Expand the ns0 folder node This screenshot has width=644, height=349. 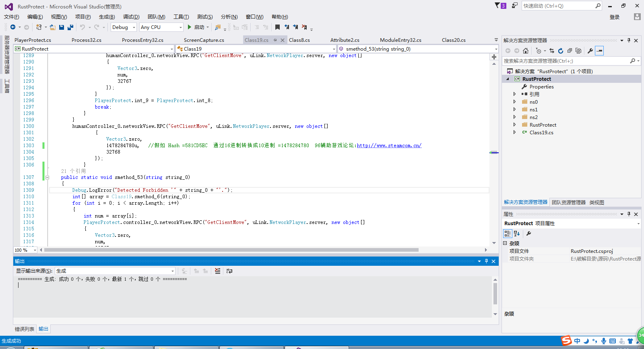(x=514, y=102)
